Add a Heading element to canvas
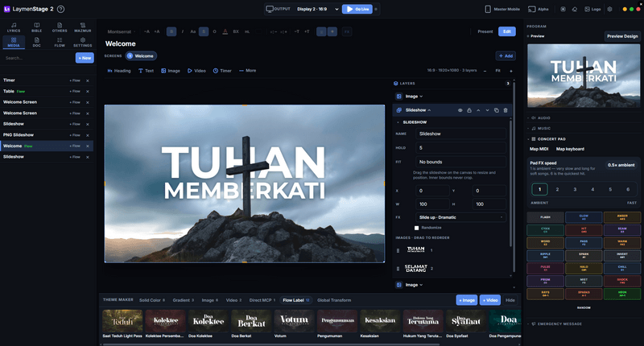This screenshot has width=644, height=346. click(x=119, y=71)
